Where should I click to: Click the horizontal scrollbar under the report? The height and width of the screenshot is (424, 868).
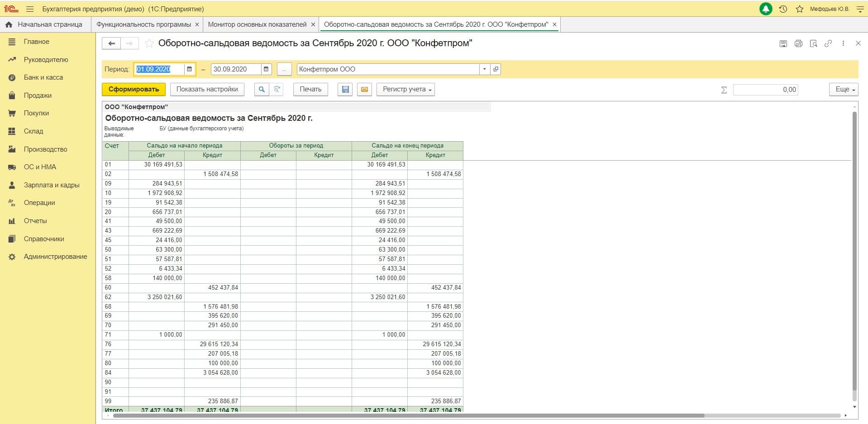point(407,415)
